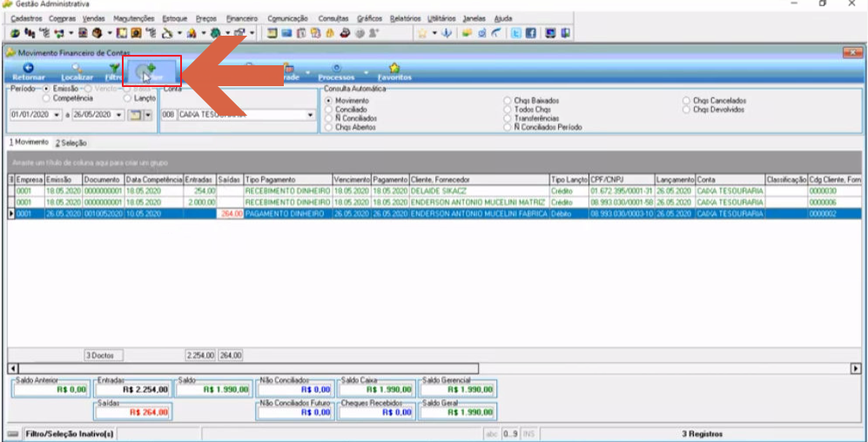Click the Retornar back arrow button

tap(28, 72)
